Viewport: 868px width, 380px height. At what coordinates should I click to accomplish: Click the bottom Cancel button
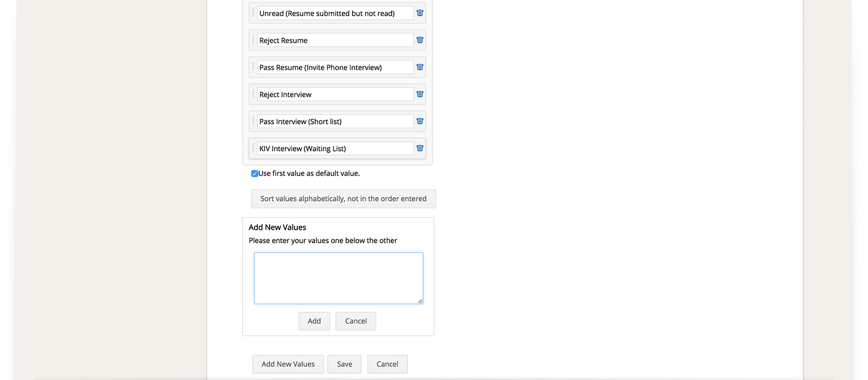387,364
